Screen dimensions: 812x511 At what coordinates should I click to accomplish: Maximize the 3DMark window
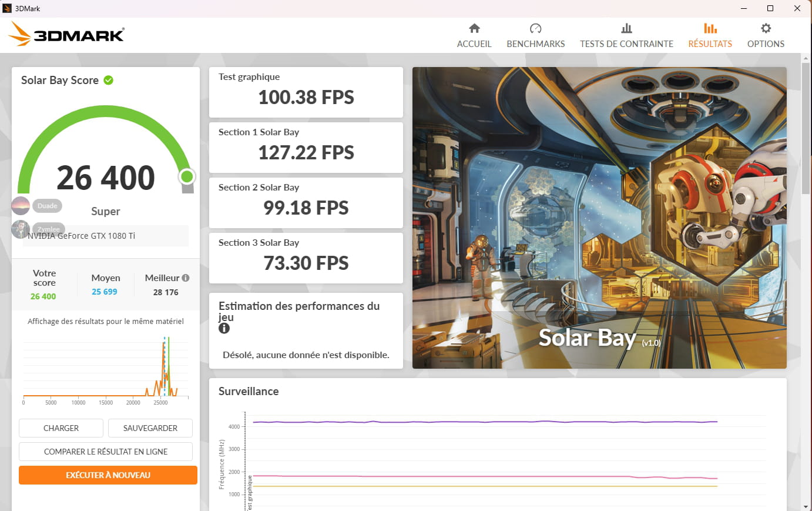coord(770,8)
